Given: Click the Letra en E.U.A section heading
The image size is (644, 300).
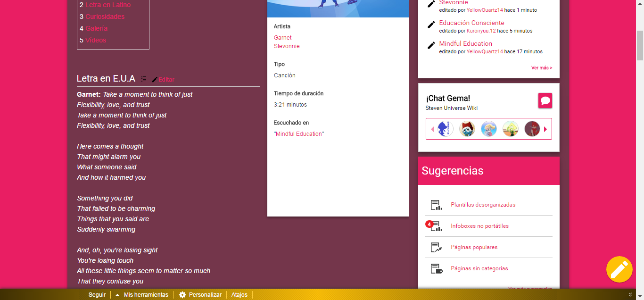Looking at the screenshot, I should (106, 78).
